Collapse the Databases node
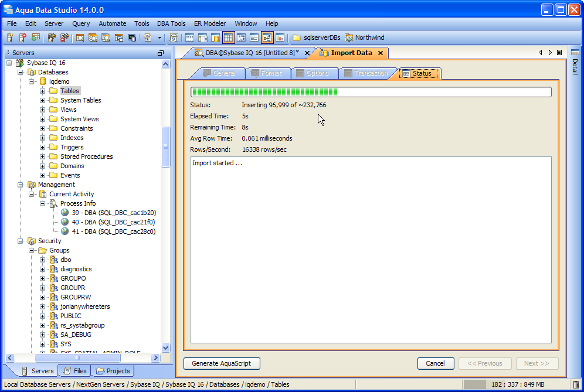This screenshot has width=584, height=392. (x=21, y=72)
